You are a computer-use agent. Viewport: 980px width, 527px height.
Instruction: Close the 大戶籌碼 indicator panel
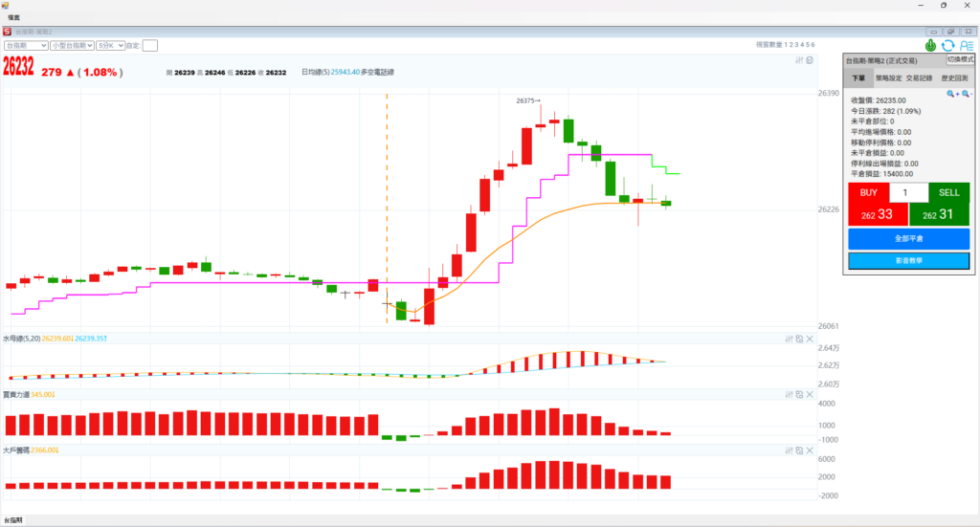click(x=810, y=450)
